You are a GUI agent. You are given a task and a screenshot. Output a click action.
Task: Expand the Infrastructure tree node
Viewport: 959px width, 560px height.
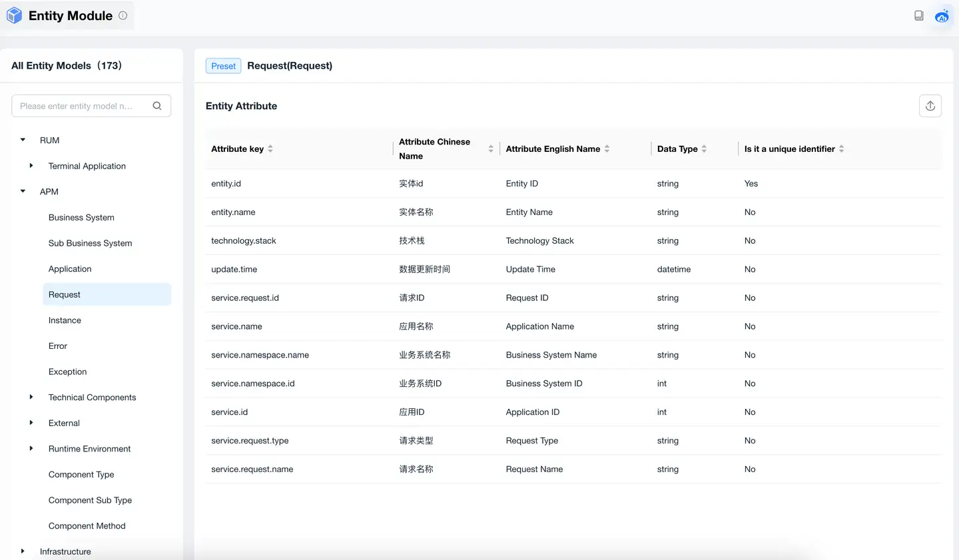[x=23, y=551]
